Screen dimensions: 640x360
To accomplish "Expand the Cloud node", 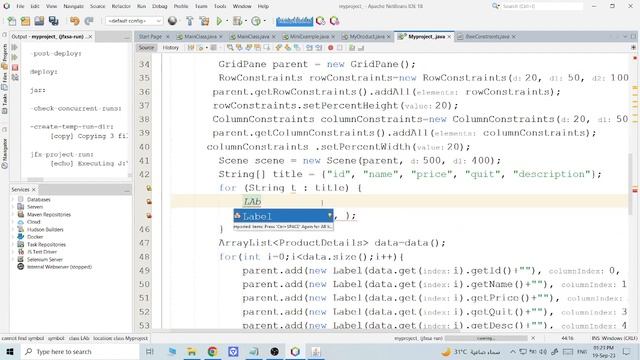I will pyautogui.click(x=13, y=222).
